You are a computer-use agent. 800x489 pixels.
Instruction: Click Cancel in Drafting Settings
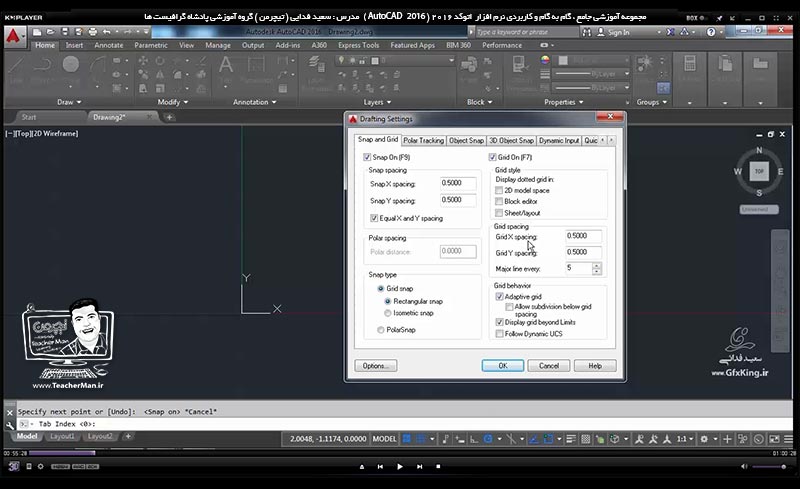(549, 366)
